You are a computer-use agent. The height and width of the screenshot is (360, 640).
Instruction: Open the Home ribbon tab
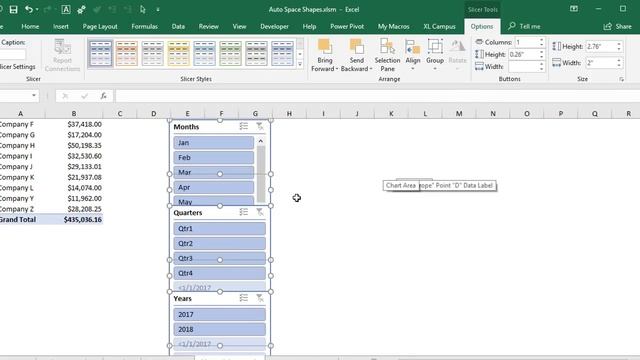pos(30,27)
